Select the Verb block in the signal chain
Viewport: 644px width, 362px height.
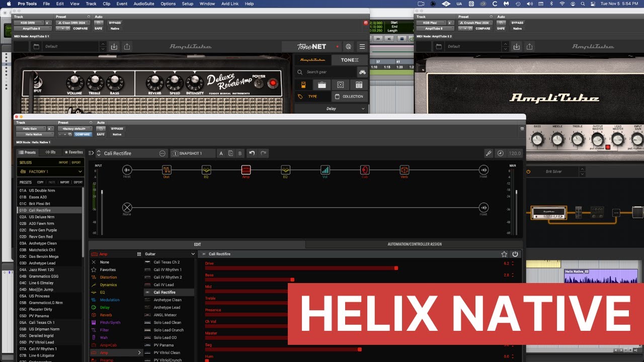coord(405,170)
